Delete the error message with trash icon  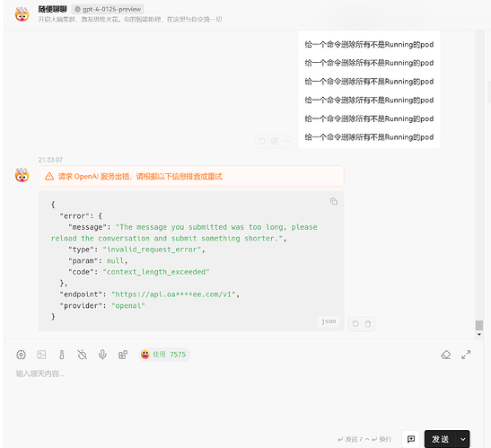pos(368,323)
